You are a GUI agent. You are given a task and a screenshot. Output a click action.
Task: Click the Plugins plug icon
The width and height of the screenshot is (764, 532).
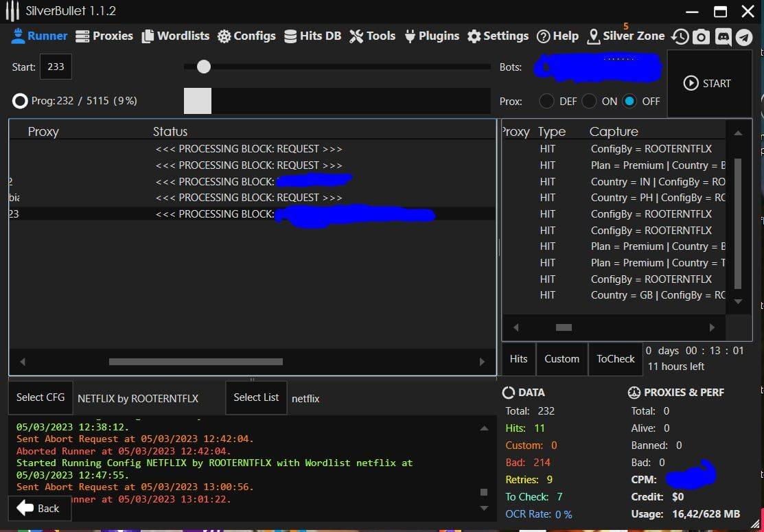tap(410, 36)
